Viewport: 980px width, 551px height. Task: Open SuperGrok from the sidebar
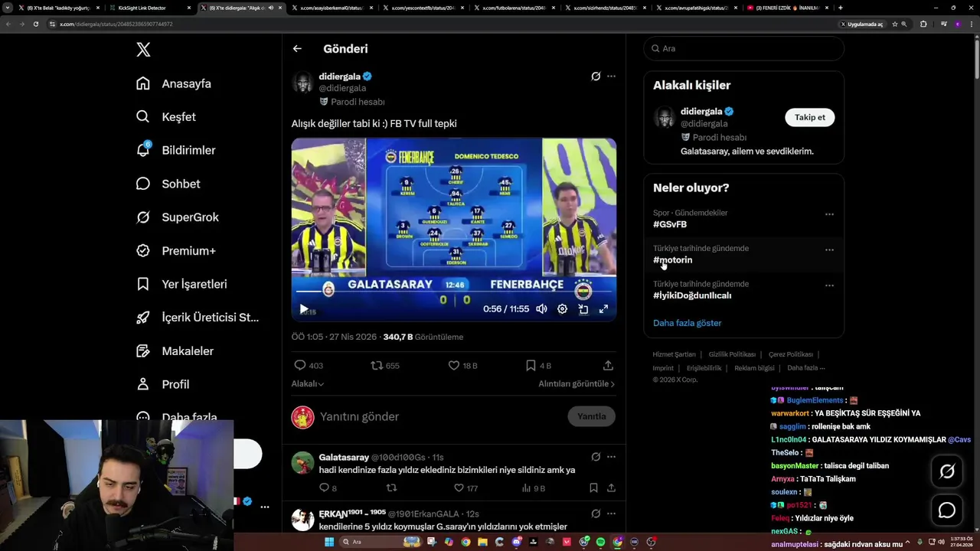177,217
